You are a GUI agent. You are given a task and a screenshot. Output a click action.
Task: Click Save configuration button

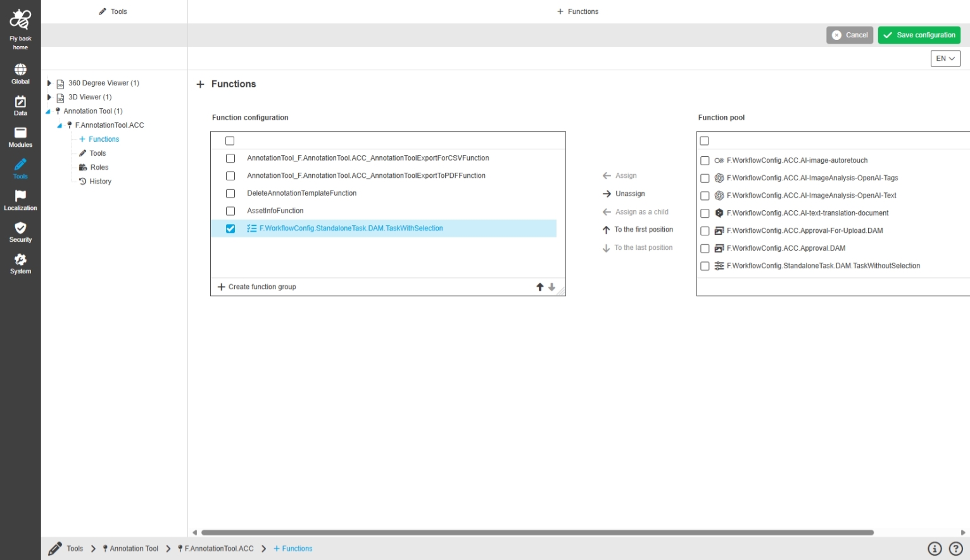tap(919, 35)
